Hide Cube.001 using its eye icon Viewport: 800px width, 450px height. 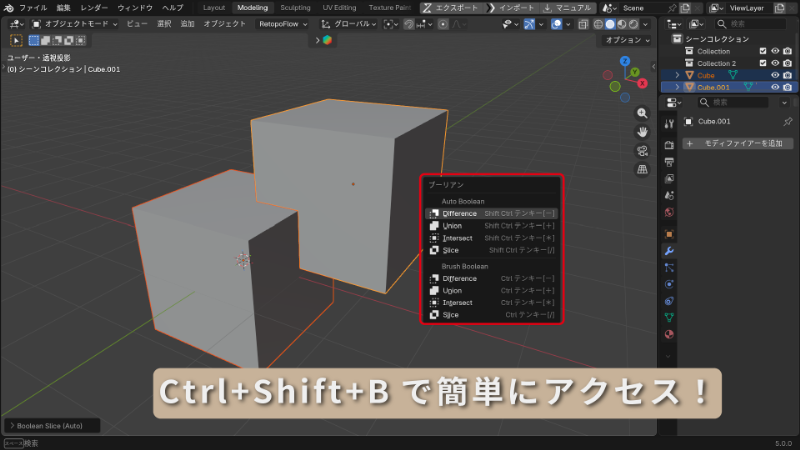[775, 87]
